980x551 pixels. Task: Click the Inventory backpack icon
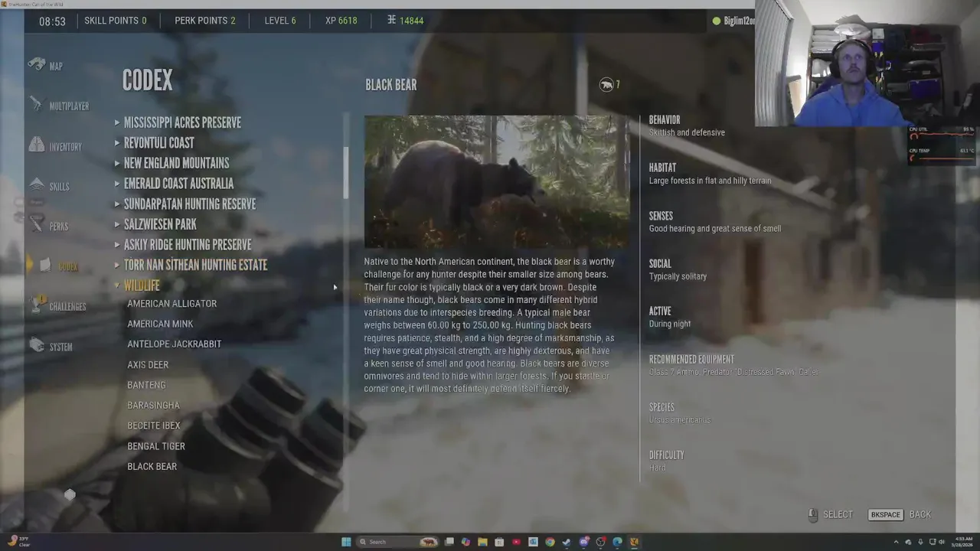36,144
